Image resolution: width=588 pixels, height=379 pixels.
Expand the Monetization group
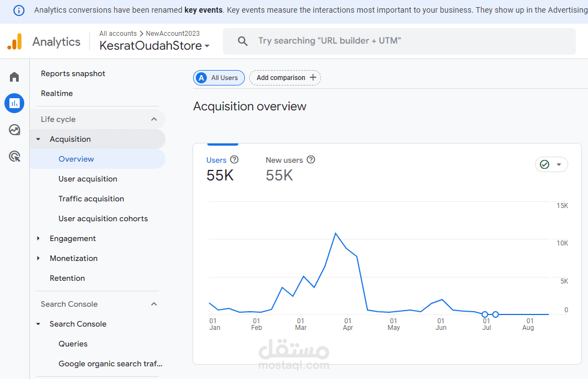[x=38, y=258]
